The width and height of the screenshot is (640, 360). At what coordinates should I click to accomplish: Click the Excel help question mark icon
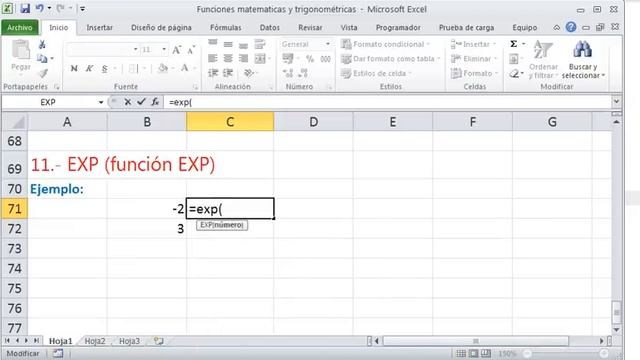571,27
